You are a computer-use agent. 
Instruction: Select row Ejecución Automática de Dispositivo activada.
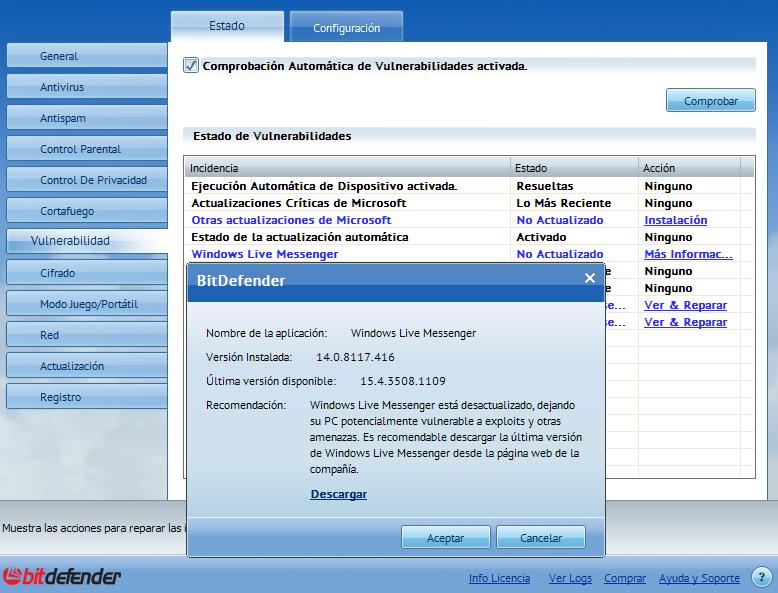[x=469, y=186]
